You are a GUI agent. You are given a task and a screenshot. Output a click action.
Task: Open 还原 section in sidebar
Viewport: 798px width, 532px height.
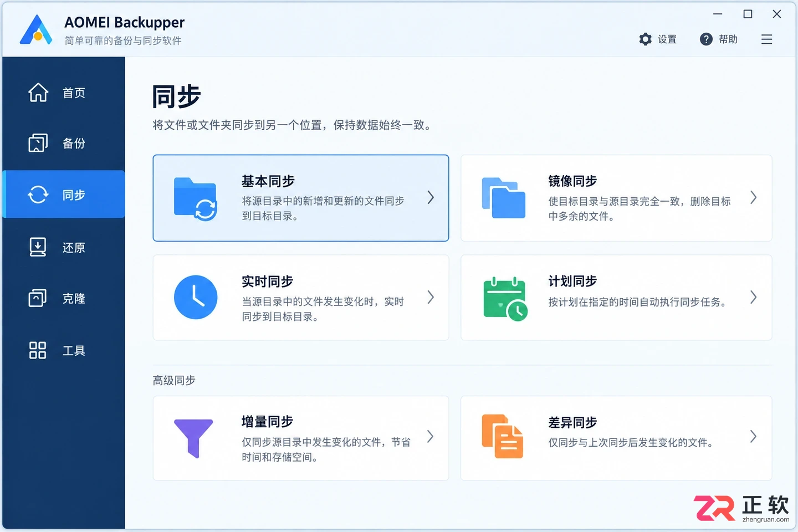click(x=74, y=248)
